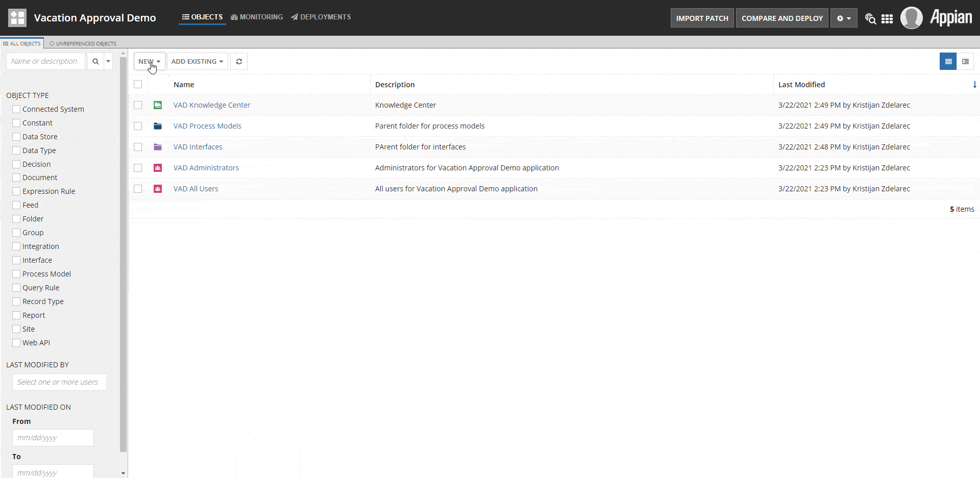Click the search magnifier icon
980x478 pixels.
click(95, 61)
